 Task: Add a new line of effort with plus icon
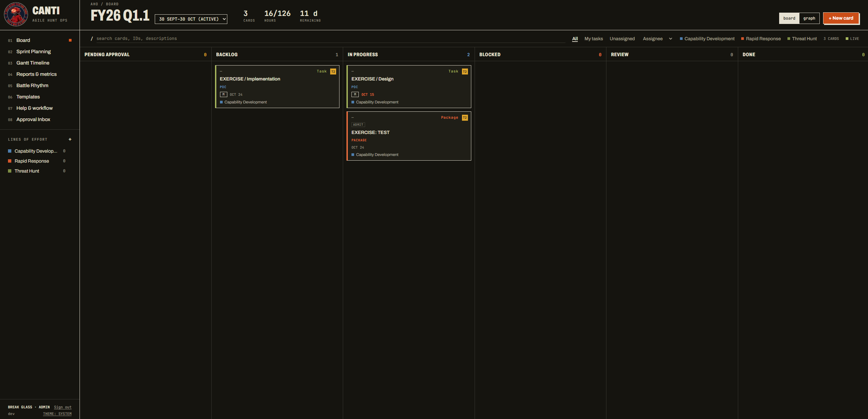point(70,139)
